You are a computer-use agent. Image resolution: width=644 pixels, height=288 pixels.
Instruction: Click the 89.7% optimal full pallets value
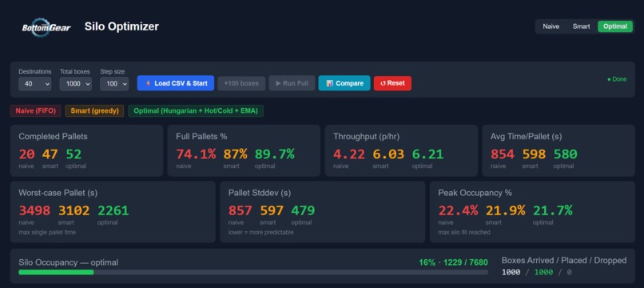(274, 154)
